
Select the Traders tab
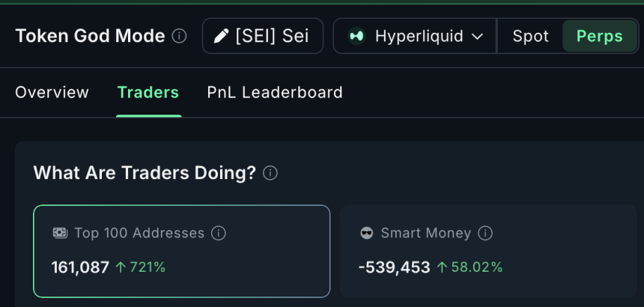[148, 92]
